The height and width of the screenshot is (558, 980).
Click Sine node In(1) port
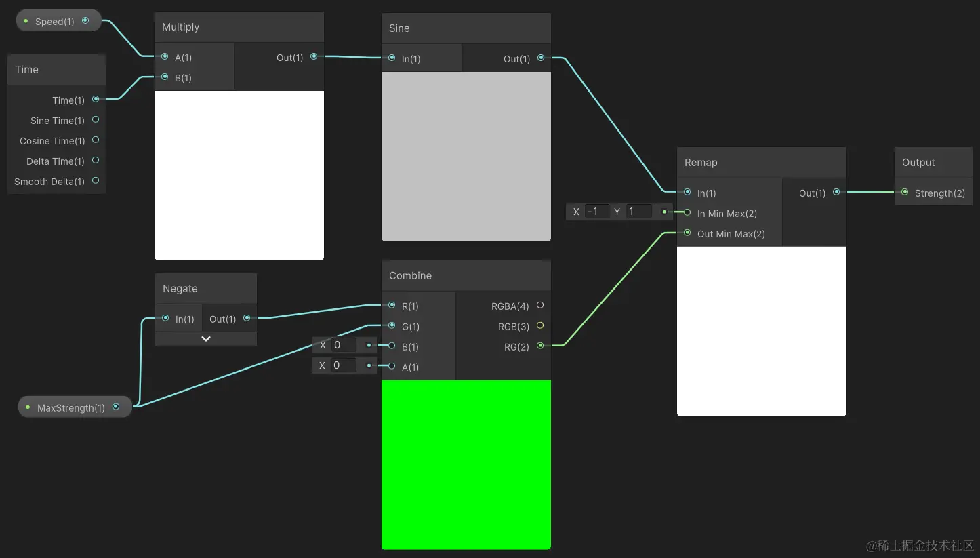click(x=392, y=58)
